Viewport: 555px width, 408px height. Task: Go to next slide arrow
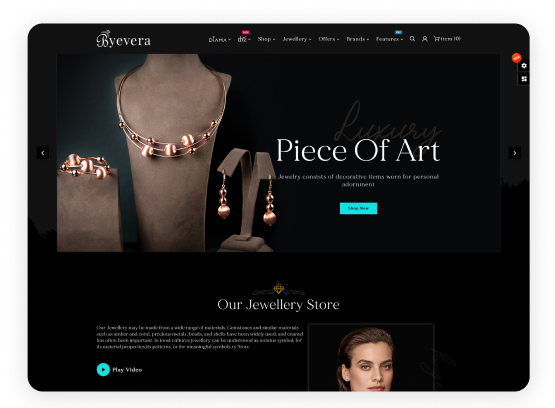tap(515, 153)
